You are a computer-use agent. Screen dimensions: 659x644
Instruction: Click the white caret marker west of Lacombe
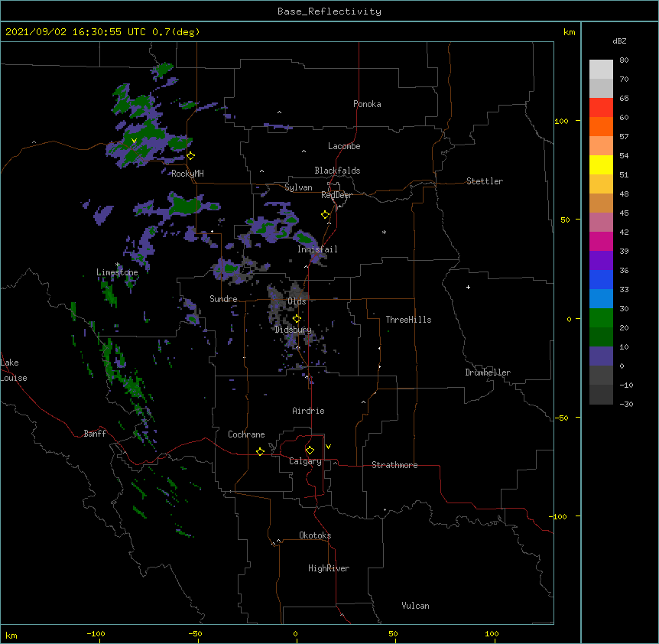pos(304,151)
